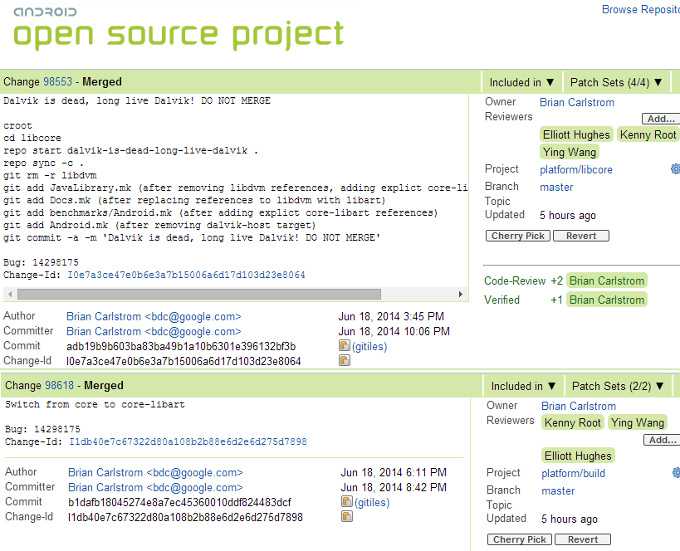Viewport: 680px width, 551px height.
Task: Open Patch Sets (4/4) dropdown
Action: (616, 82)
